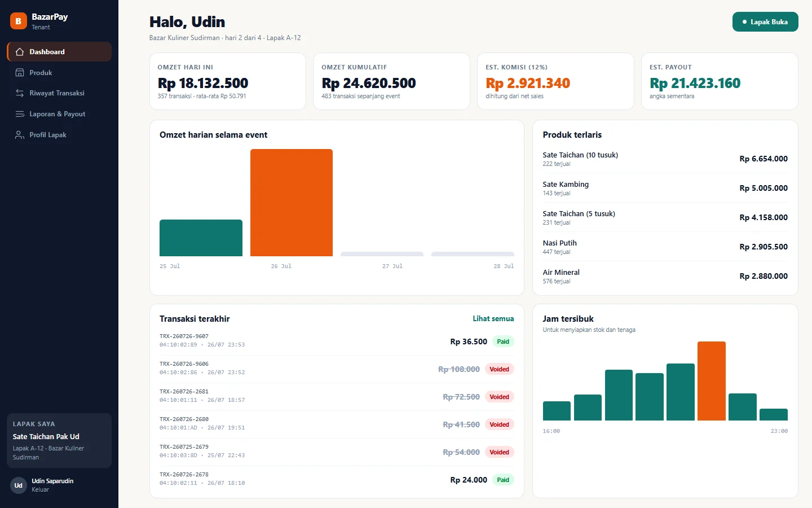Click the Laporan & Payout icon
812x508 pixels.
click(x=20, y=114)
